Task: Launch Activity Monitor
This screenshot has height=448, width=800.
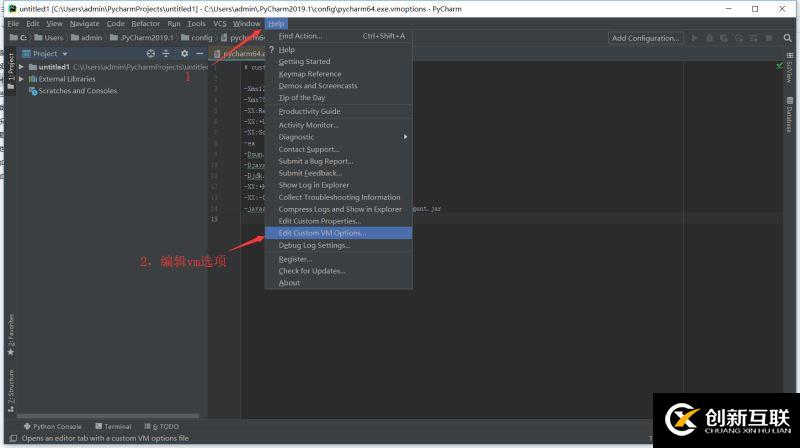Action: point(338,125)
